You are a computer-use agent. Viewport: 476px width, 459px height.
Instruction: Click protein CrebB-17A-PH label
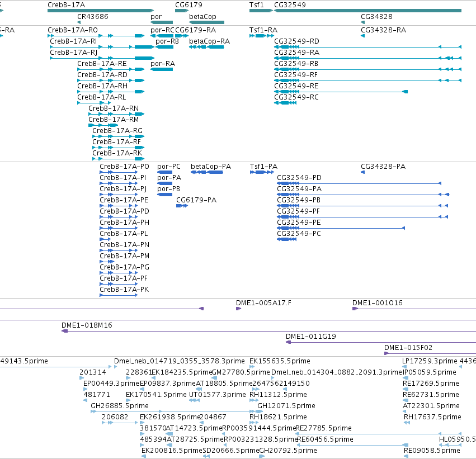point(125,223)
